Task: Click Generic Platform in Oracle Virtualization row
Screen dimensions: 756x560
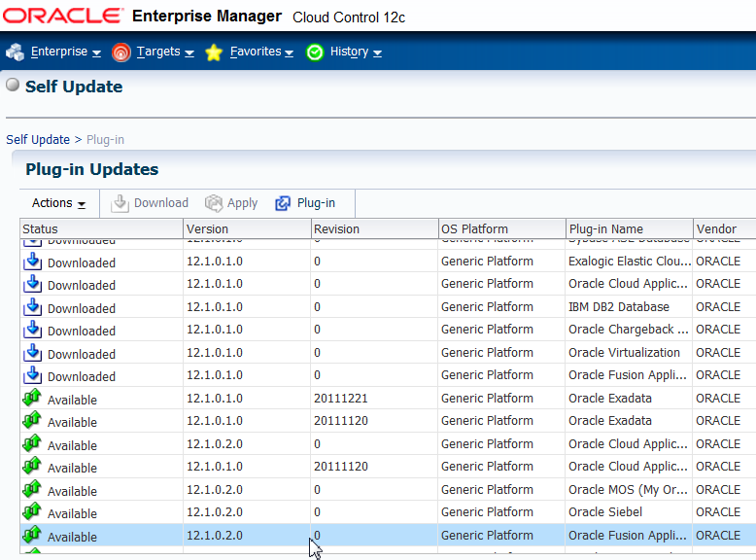Action: [x=487, y=353]
